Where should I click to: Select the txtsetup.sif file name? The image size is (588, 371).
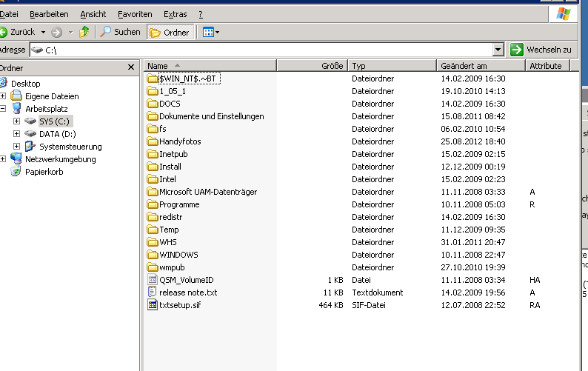click(180, 305)
